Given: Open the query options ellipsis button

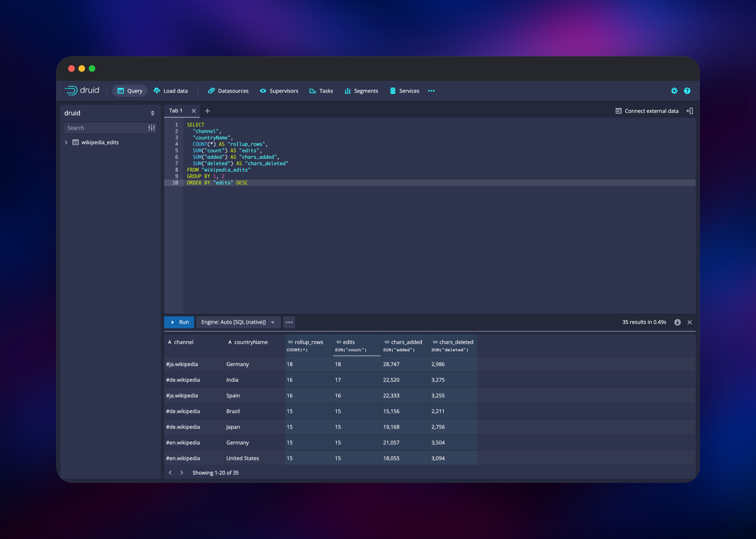Looking at the screenshot, I should coord(289,322).
